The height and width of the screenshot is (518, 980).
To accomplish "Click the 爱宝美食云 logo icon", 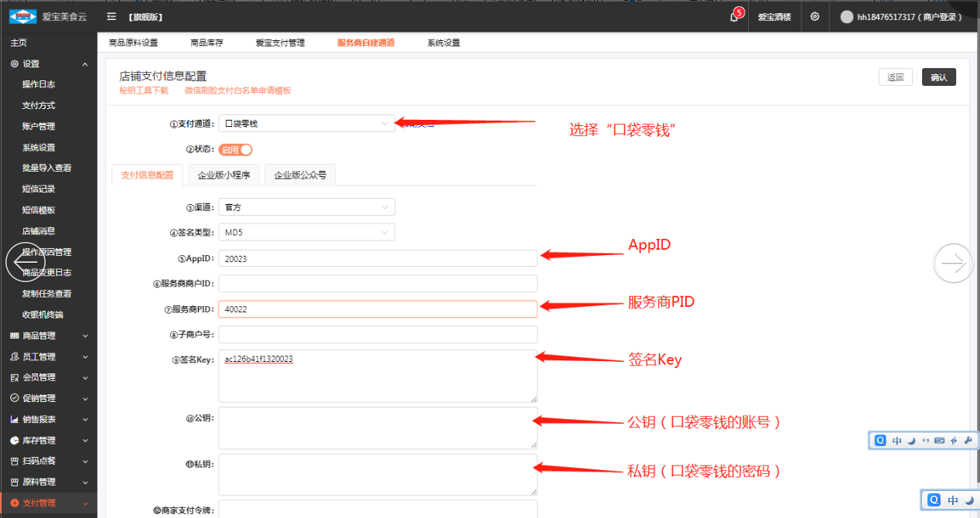I will click(22, 16).
